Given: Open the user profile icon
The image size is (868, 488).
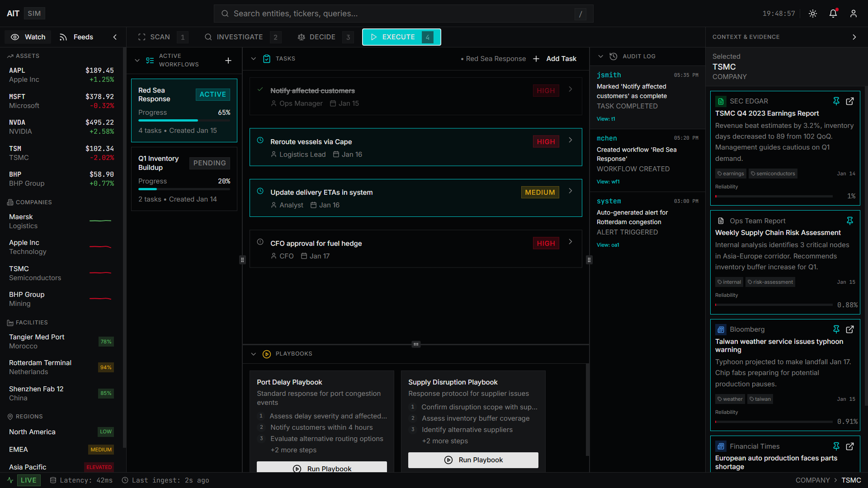Looking at the screenshot, I should point(854,14).
